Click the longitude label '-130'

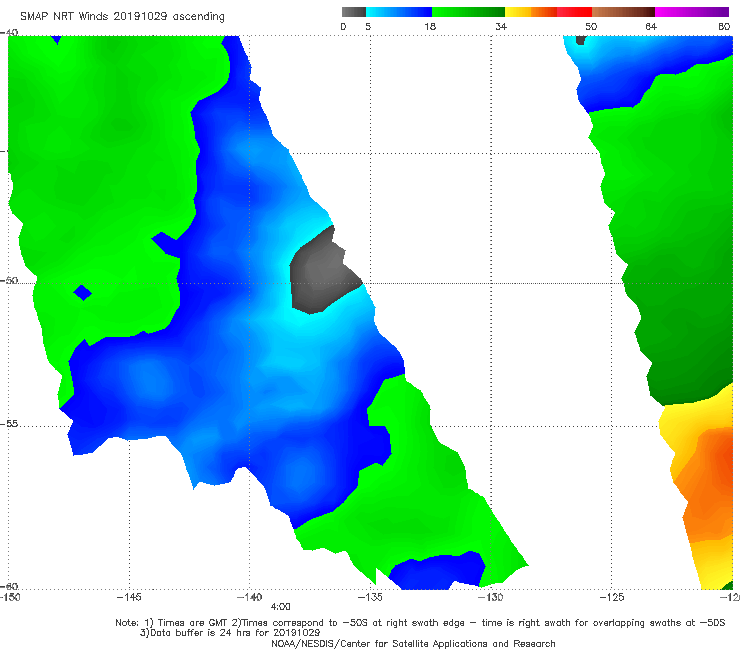click(x=490, y=597)
